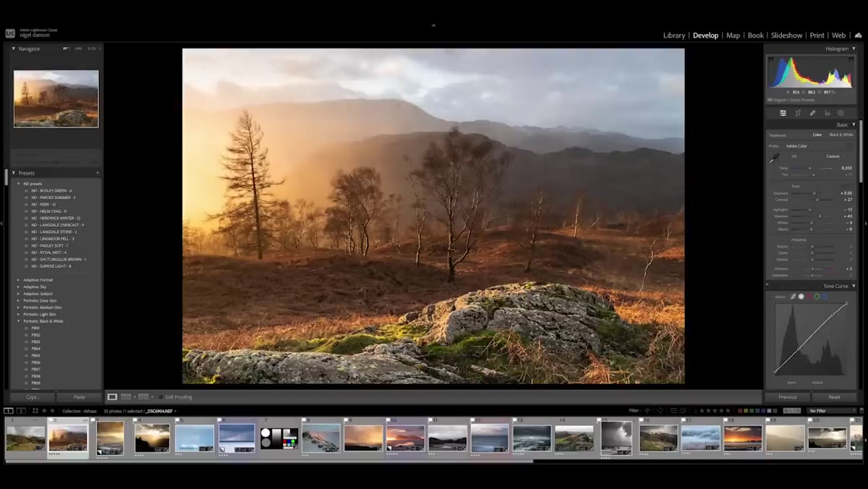This screenshot has width=868, height=489.
Task: Collapse the Navigator panel
Action: click(x=13, y=48)
